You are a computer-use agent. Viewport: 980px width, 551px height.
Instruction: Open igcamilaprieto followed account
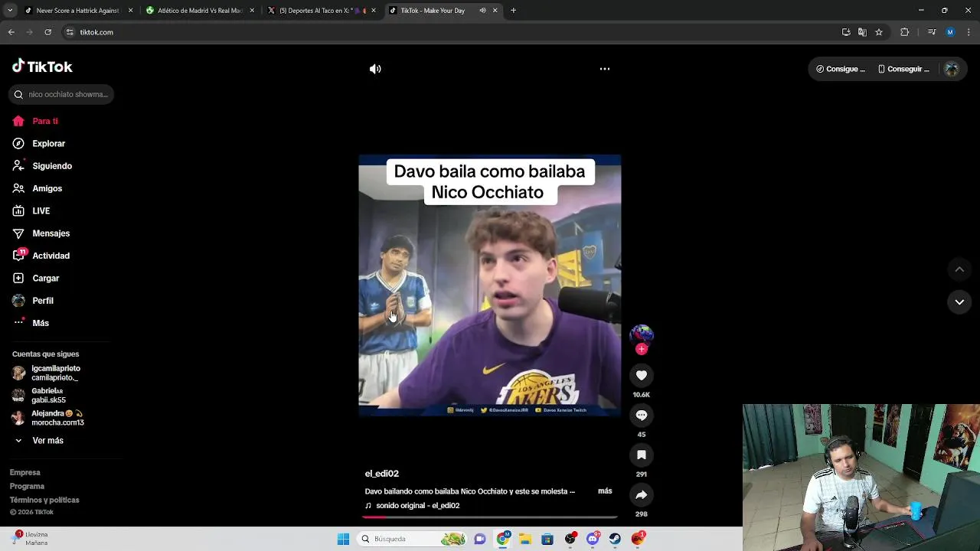pos(47,373)
